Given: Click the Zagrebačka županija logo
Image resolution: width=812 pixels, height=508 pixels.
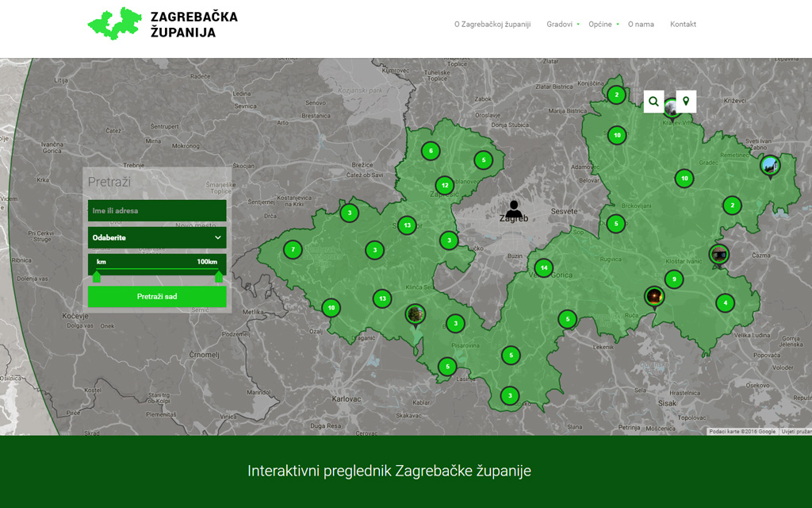Looking at the screenshot, I should 163,24.
